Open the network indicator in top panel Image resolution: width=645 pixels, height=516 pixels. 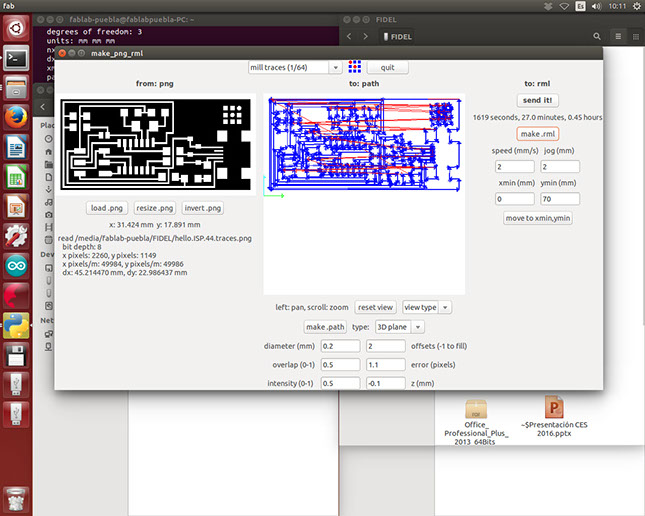coord(564,6)
